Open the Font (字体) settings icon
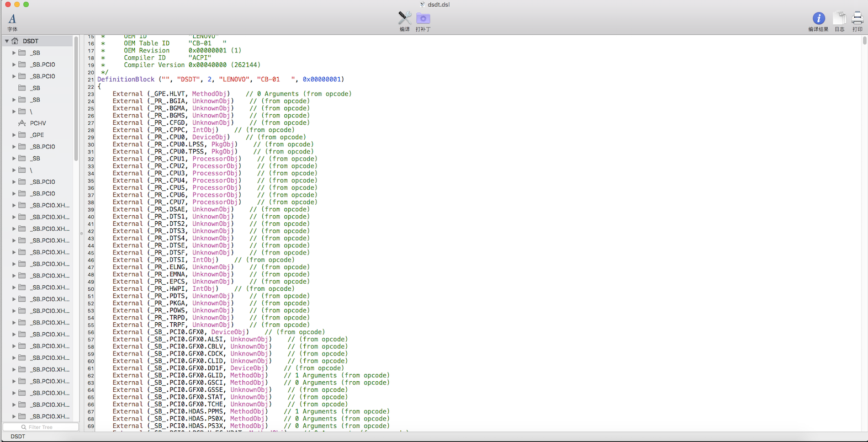868x442 pixels. coord(12,19)
